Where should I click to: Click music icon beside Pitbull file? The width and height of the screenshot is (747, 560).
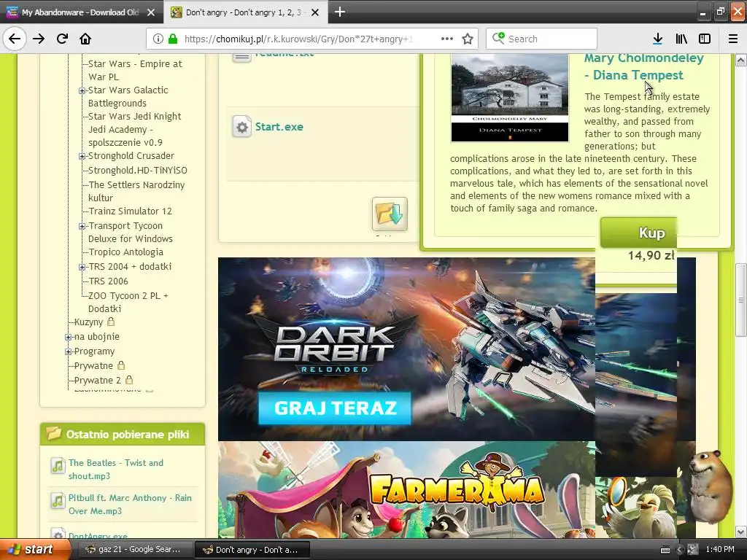58,500
